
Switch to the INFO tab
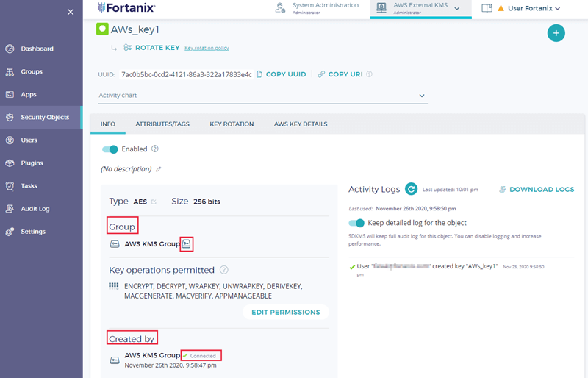tap(108, 124)
